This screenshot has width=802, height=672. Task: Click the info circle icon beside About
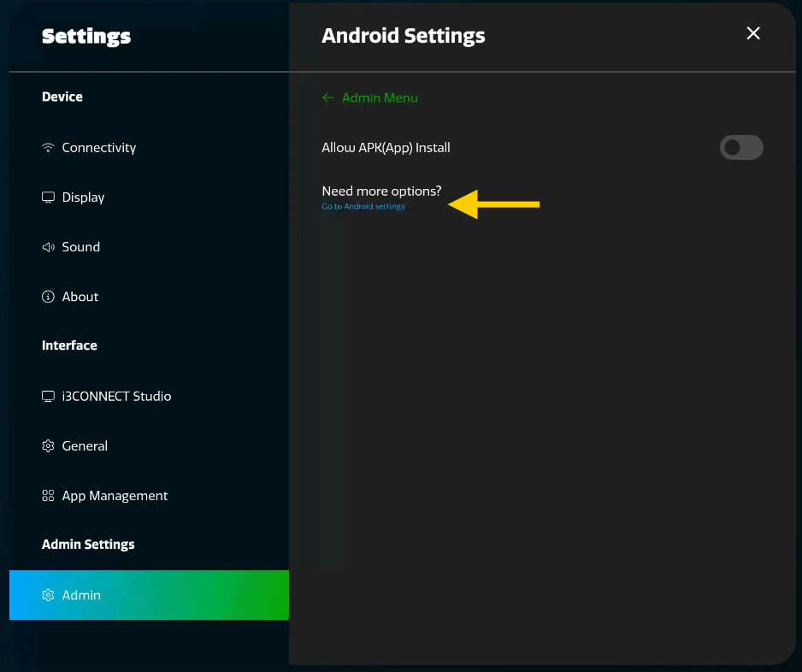coord(48,297)
